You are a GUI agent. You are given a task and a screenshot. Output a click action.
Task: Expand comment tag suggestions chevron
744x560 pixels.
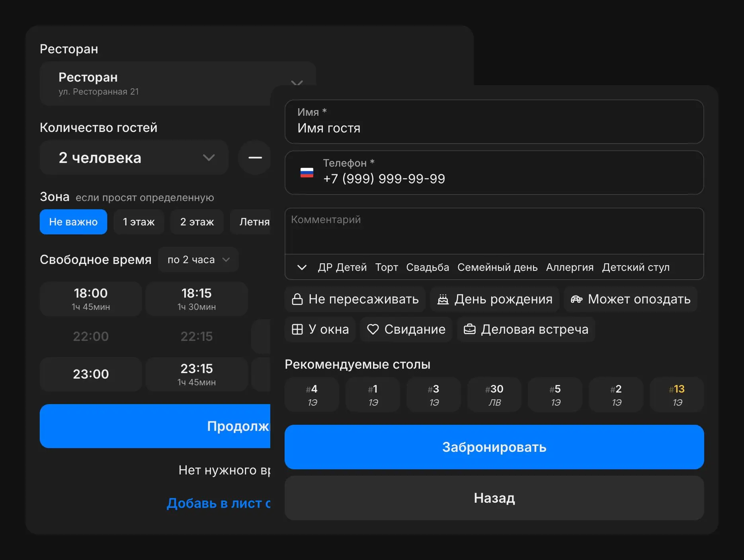[x=302, y=267]
